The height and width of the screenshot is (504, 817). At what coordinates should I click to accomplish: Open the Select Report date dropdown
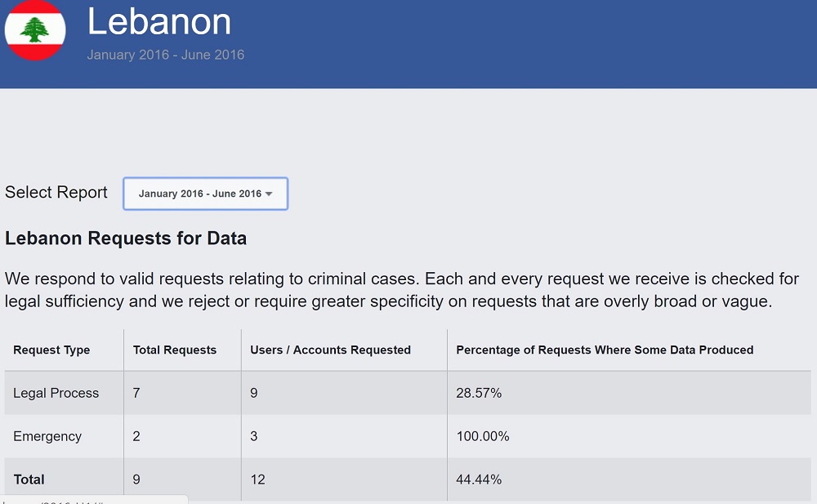tap(205, 194)
